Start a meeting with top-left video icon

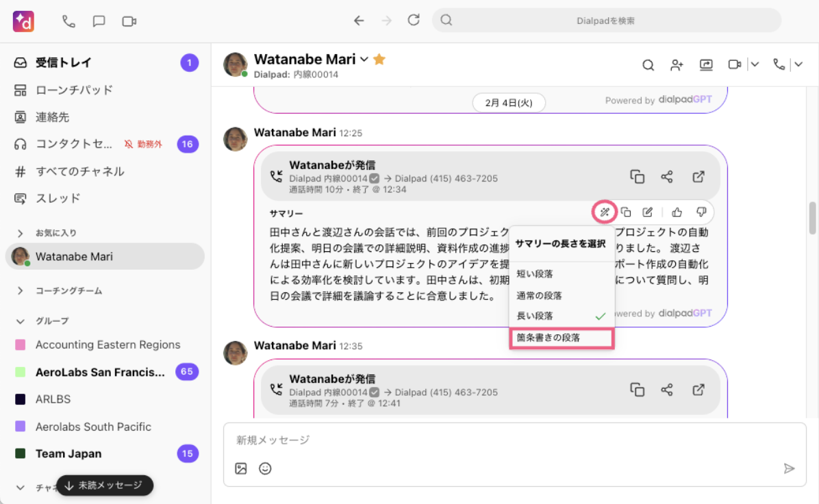[x=129, y=21]
